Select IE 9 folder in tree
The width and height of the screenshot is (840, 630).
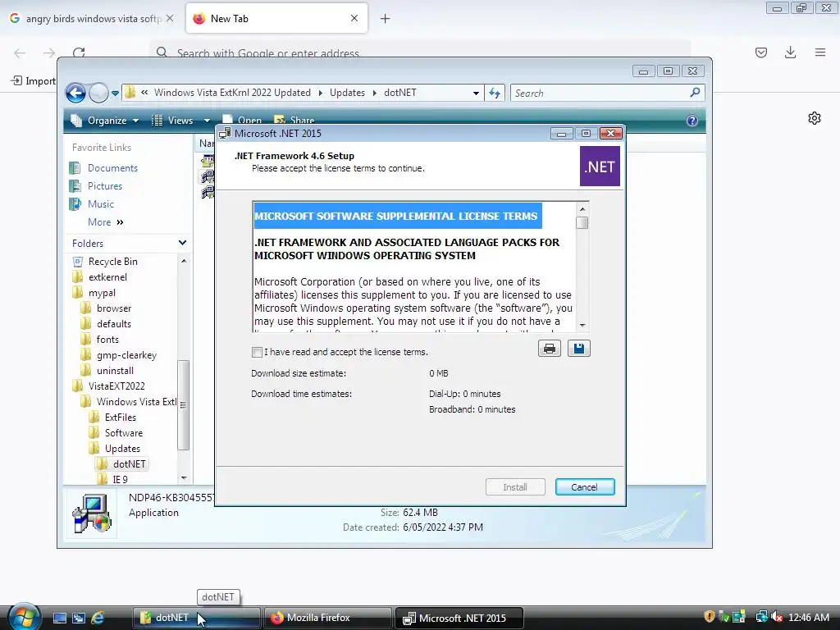tap(120, 479)
